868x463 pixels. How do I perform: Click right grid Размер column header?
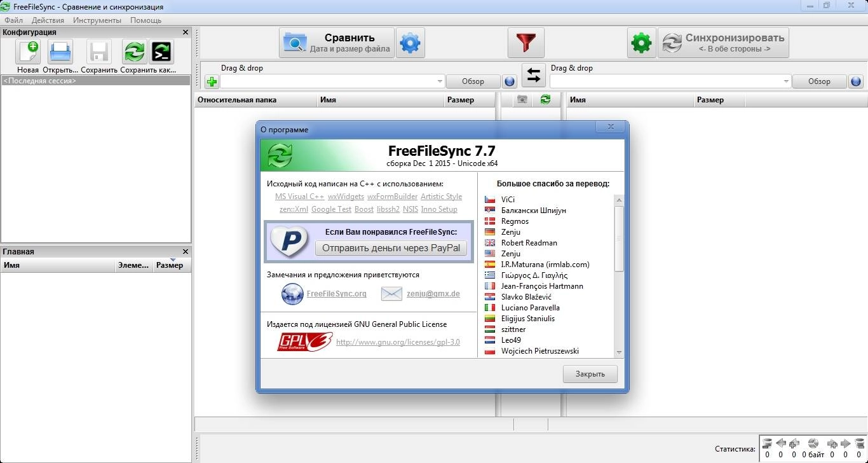[x=718, y=100]
